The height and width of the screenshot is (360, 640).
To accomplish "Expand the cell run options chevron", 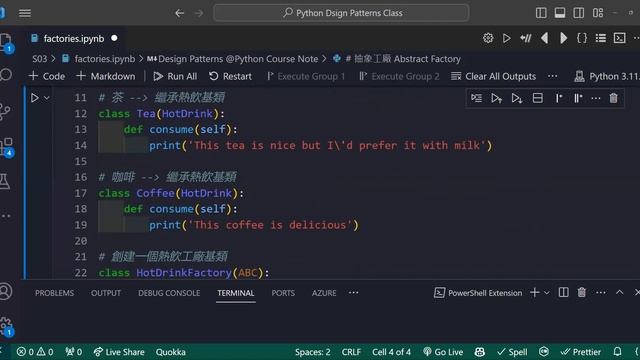I will click(47, 98).
